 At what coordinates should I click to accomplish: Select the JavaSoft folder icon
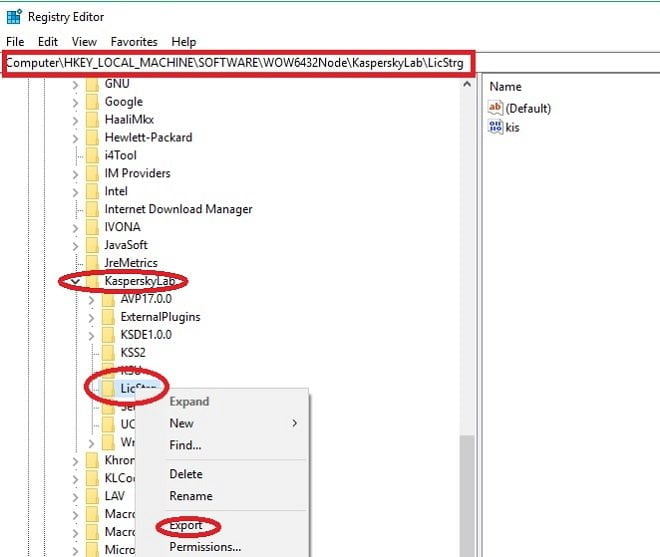[x=93, y=245]
